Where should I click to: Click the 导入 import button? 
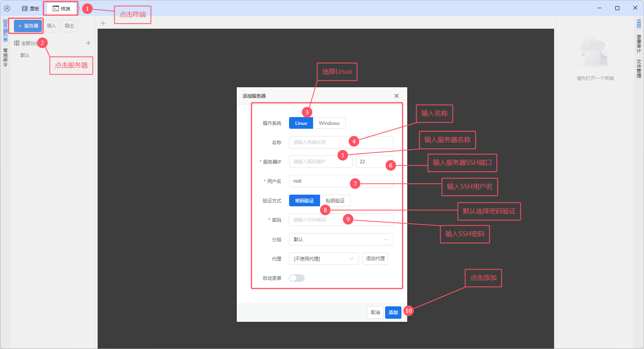click(51, 26)
